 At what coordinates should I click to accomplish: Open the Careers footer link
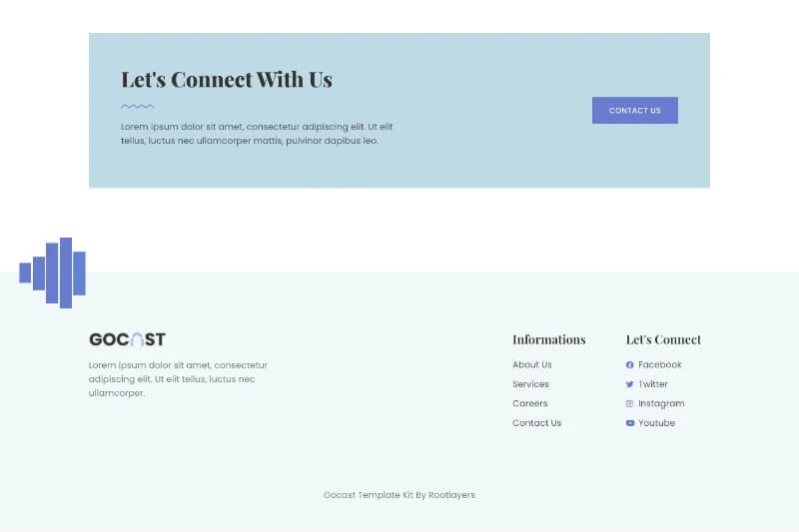coord(530,403)
